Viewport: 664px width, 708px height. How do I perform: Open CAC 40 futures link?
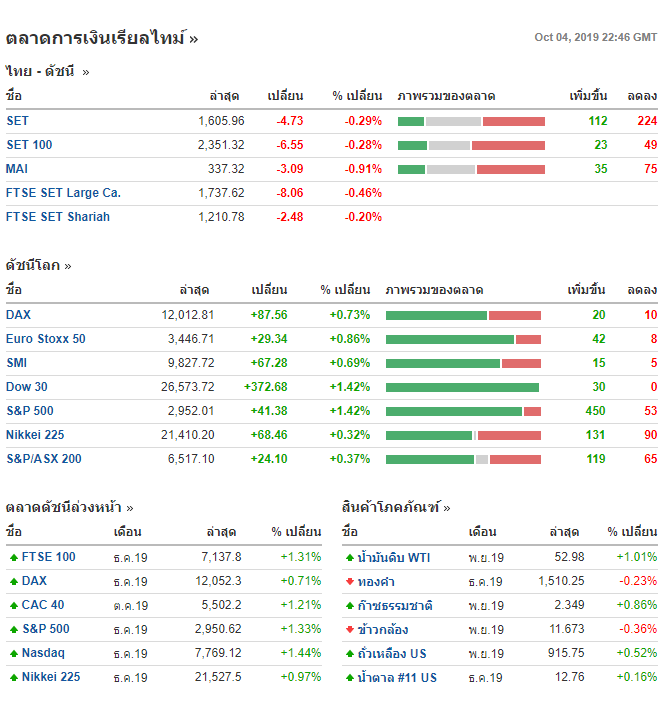pyautogui.click(x=43, y=605)
